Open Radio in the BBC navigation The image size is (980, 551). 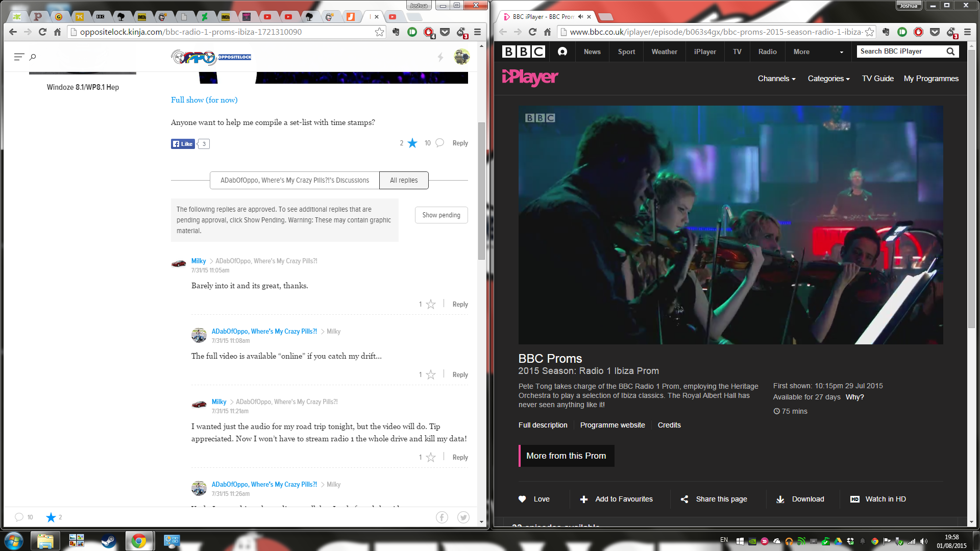click(767, 52)
